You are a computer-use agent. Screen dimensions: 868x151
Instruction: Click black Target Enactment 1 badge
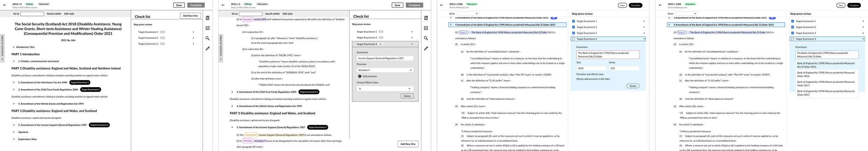pos(80,83)
